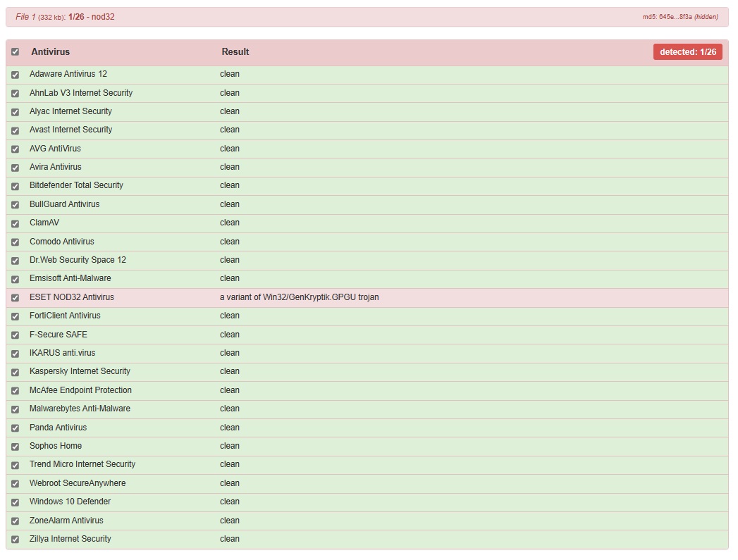The width and height of the screenshot is (738, 560).
Task: Toggle the Zillya Internet Security checkbox
Action: [15, 540]
